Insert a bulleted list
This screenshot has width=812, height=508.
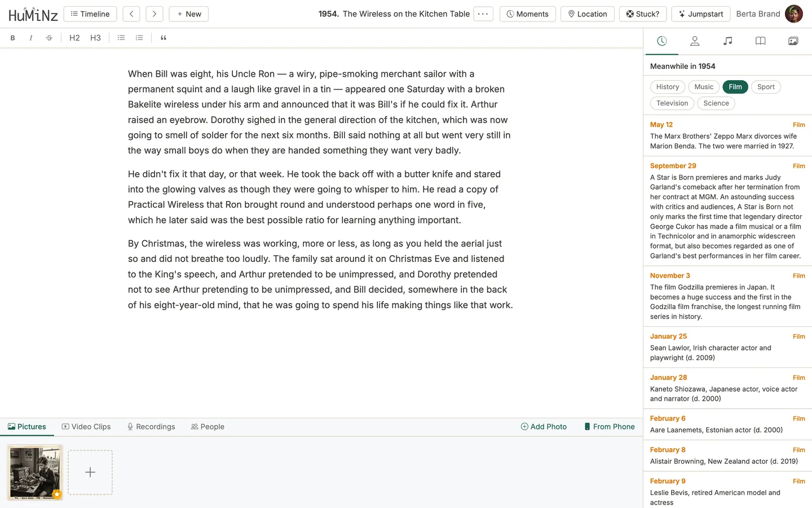coord(121,38)
